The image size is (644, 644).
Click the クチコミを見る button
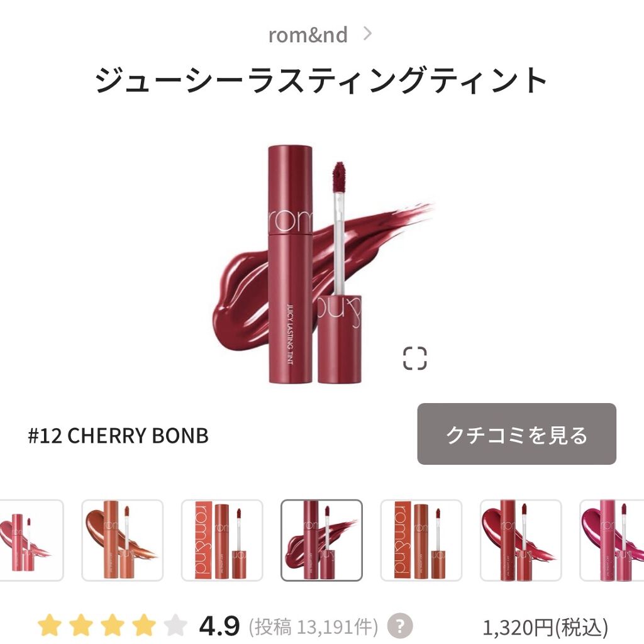point(517,434)
